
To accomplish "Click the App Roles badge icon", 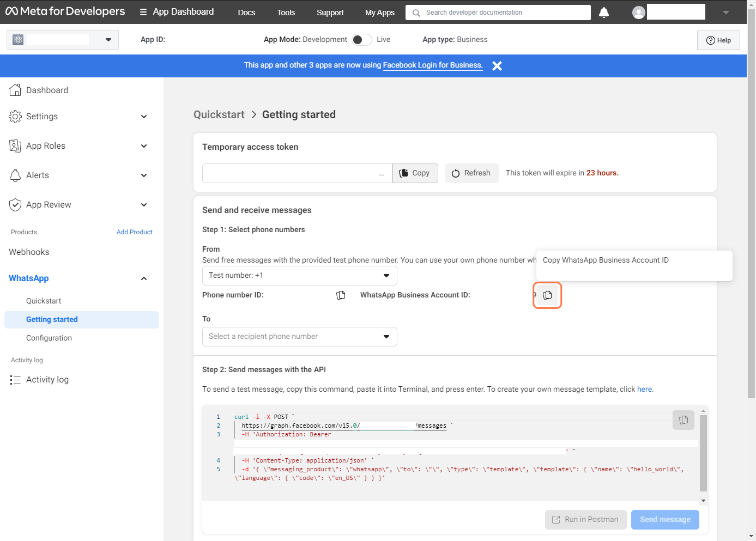I will point(15,145).
